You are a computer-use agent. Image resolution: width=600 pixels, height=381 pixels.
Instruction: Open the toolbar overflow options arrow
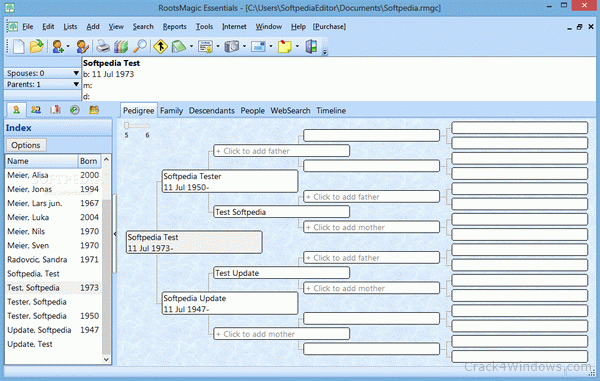(x=324, y=52)
